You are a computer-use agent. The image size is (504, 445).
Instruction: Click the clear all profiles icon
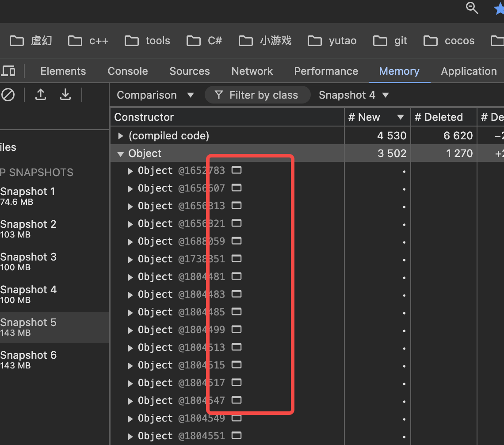coord(8,95)
